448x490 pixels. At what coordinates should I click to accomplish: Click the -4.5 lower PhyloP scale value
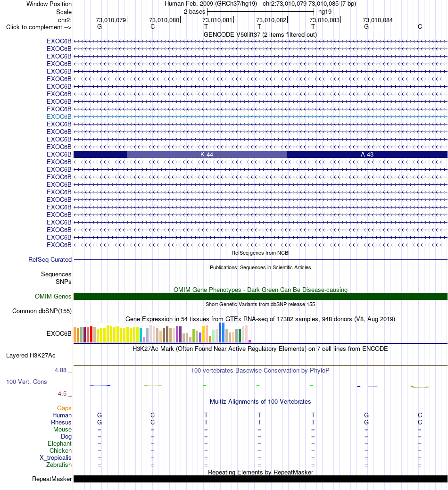pyautogui.click(x=61, y=394)
